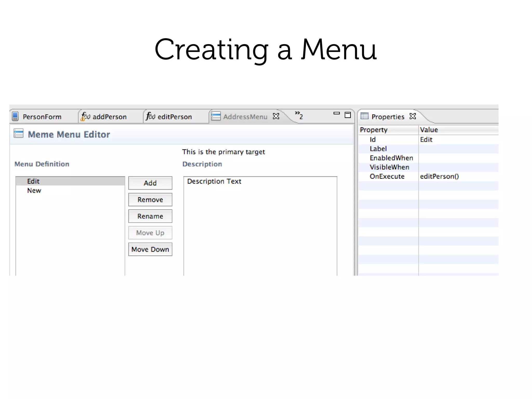Click the PersonForm tab icon
Viewport: 532px width, 399px height.
[x=15, y=116]
